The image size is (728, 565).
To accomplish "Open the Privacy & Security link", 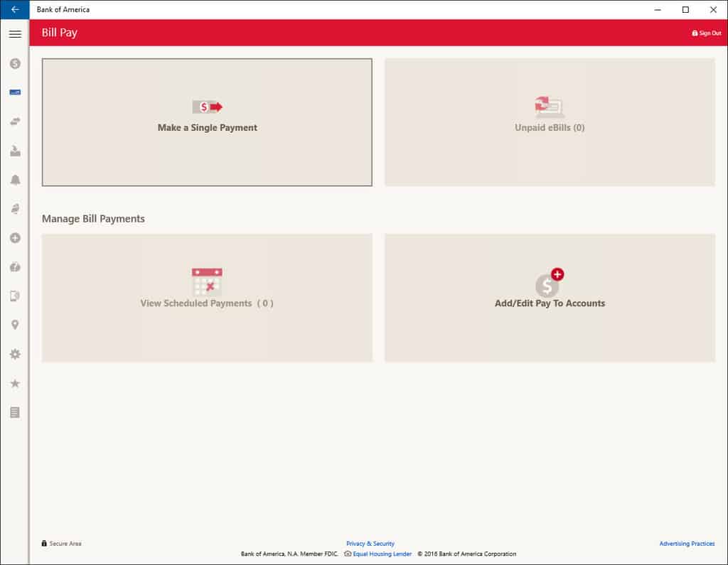I will tap(370, 544).
